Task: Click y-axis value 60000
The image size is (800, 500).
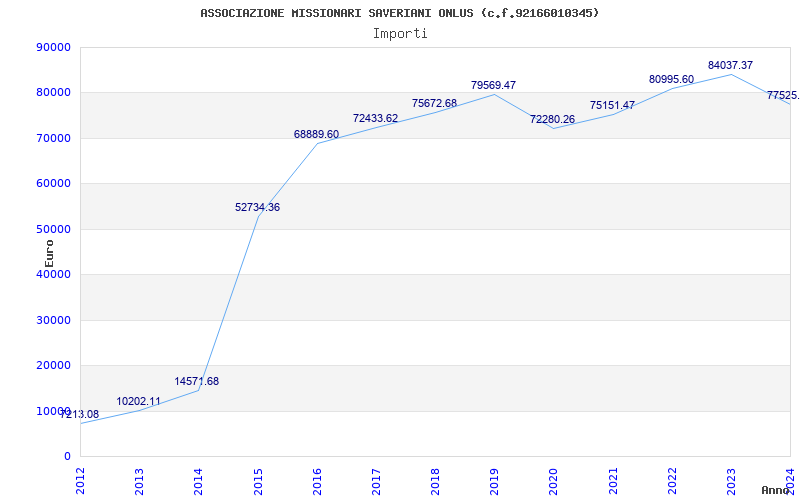Action: pyautogui.click(x=53, y=184)
